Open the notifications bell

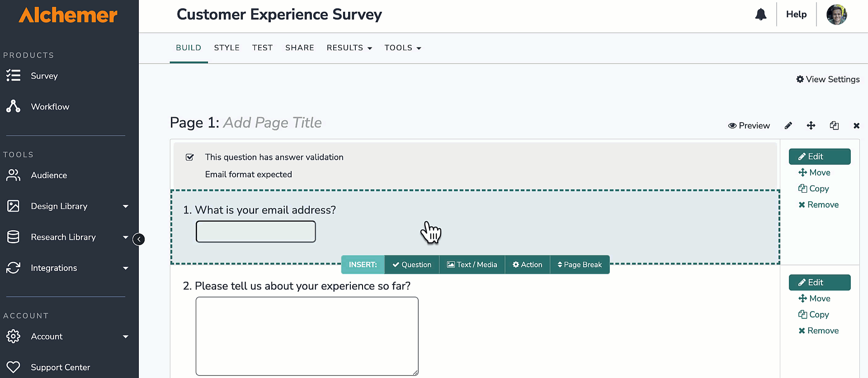[x=761, y=14]
